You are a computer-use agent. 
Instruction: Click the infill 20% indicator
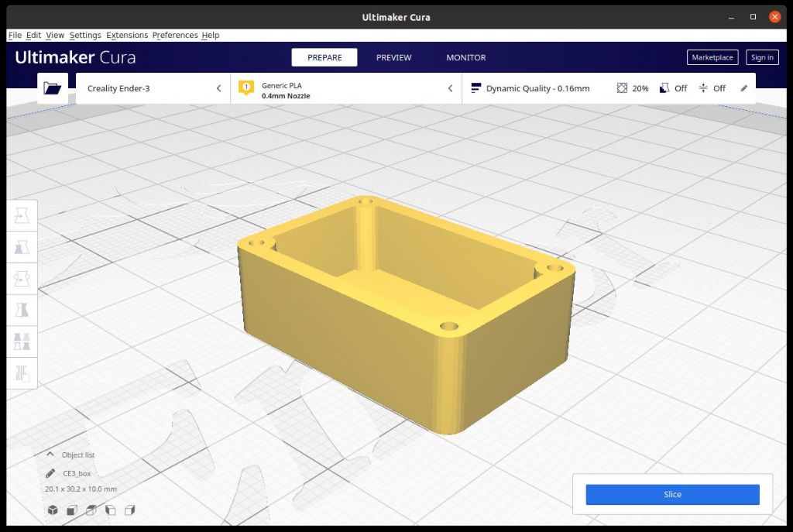click(x=633, y=88)
